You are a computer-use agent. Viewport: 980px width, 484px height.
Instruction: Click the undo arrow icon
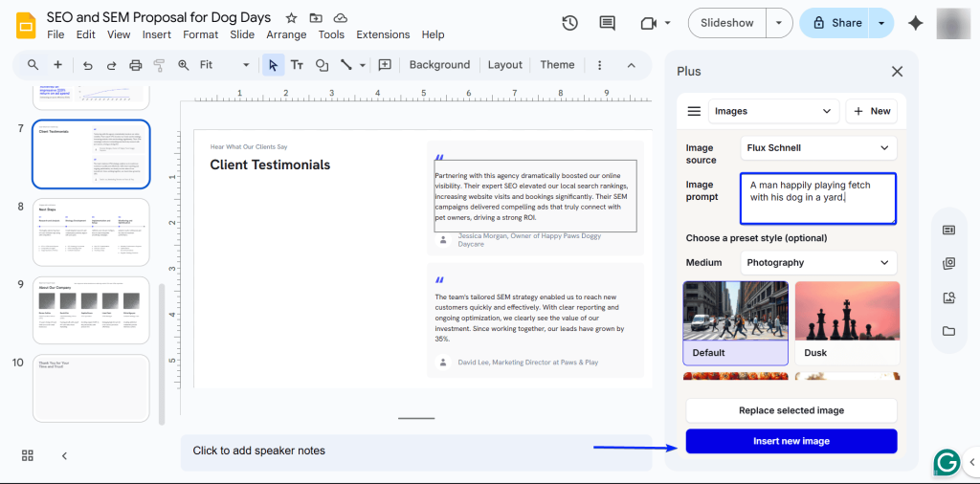(x=88, y=65)
